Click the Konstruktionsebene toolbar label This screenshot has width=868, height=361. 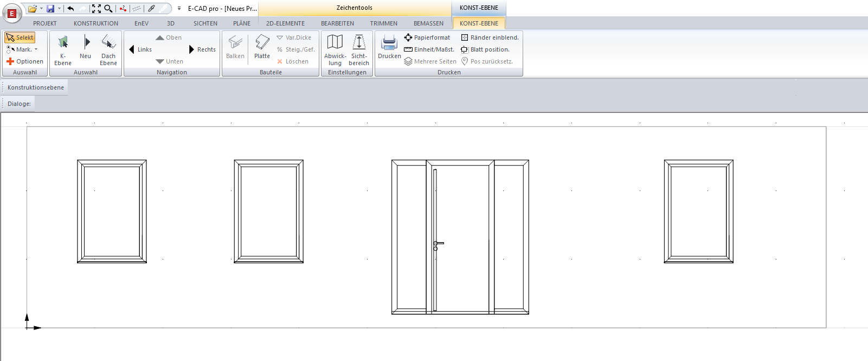(x=36, y=87)
